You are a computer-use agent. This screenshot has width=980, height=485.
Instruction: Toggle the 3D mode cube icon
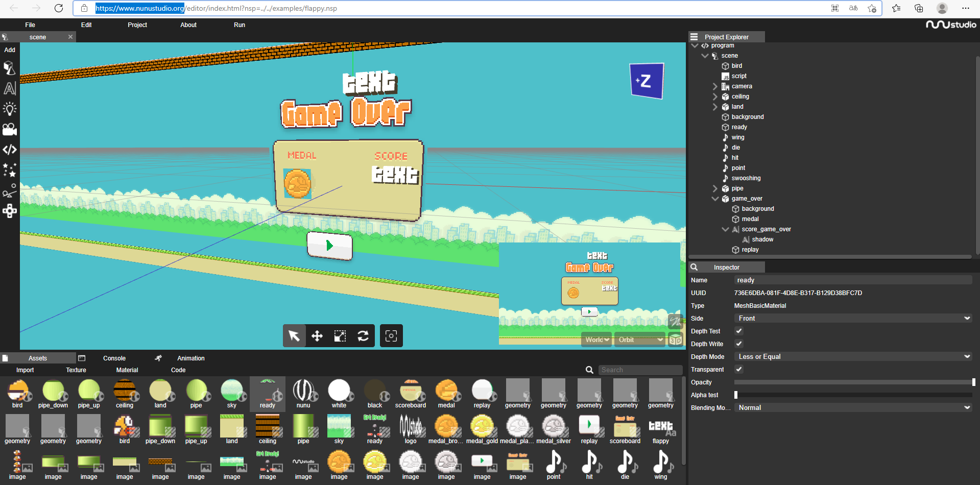tap(675, 340)
